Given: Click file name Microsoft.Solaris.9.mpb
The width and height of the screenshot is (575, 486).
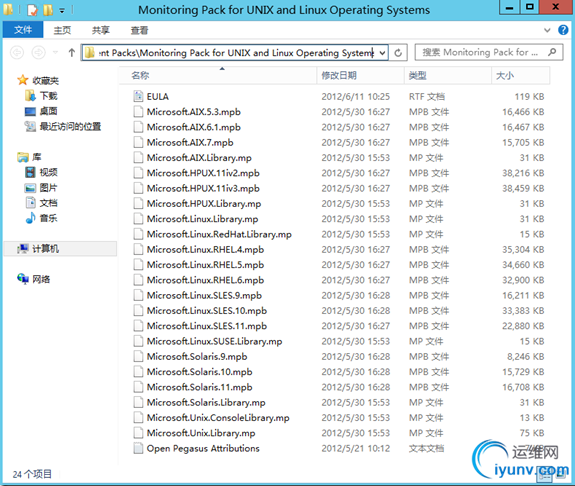Looking at the screenshot, I should tap(197, 357).
